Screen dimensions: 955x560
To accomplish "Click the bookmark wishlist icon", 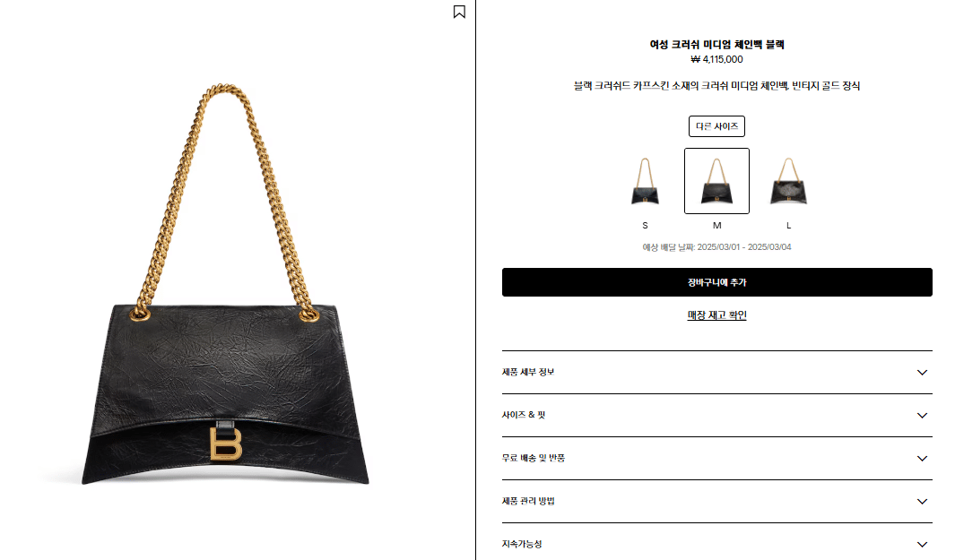I will [459, 12].
